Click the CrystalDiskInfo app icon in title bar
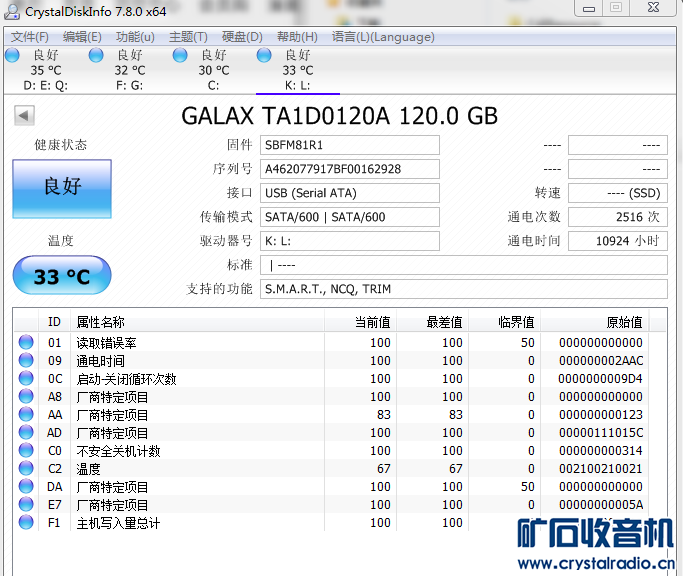 coord(14,11)
